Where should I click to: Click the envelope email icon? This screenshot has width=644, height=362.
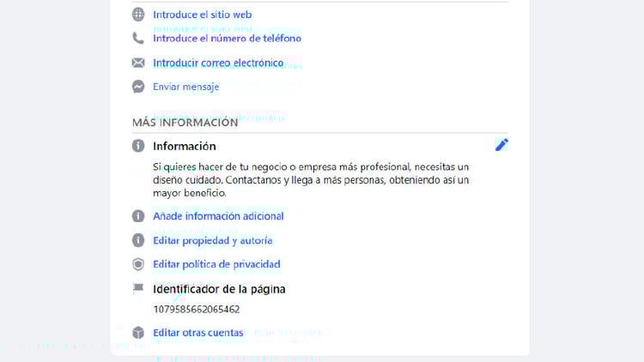click(138, 63)
